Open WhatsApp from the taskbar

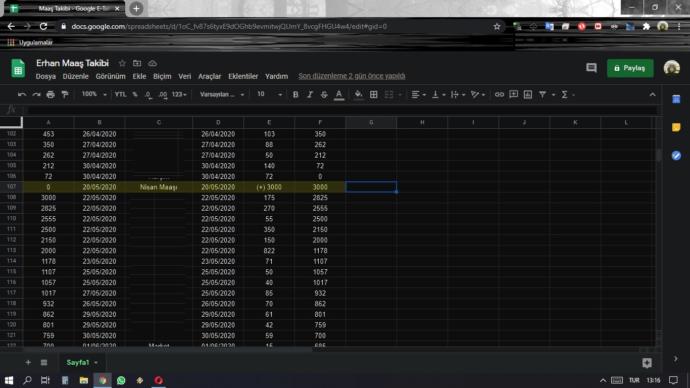121,380
